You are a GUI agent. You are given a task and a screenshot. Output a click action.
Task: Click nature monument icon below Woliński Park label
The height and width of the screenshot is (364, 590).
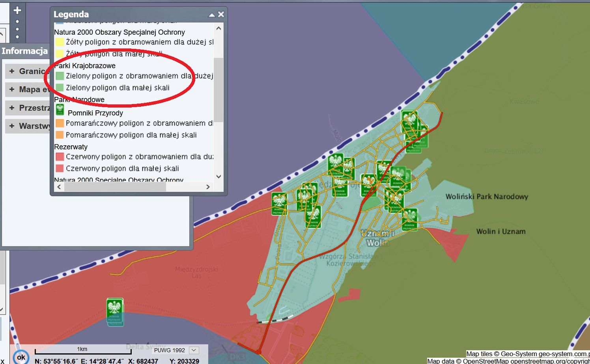[x=410, y=219]
